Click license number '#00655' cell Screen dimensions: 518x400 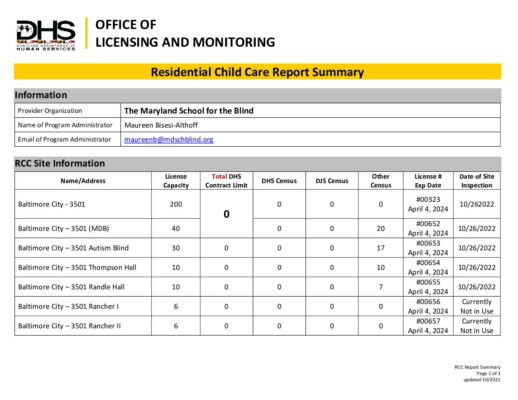coord(428,287)
